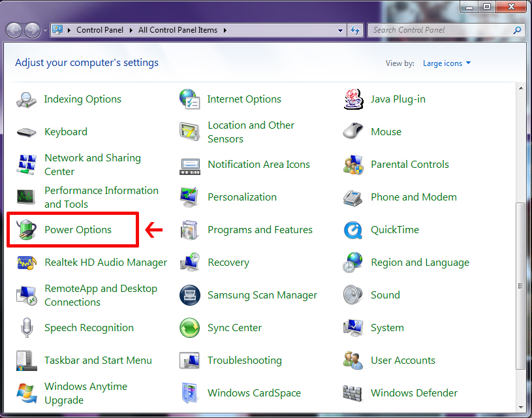Screen dimensions: 532x418
Task: Open the Network and Sharing Center icon
Action: click(27, 165)
